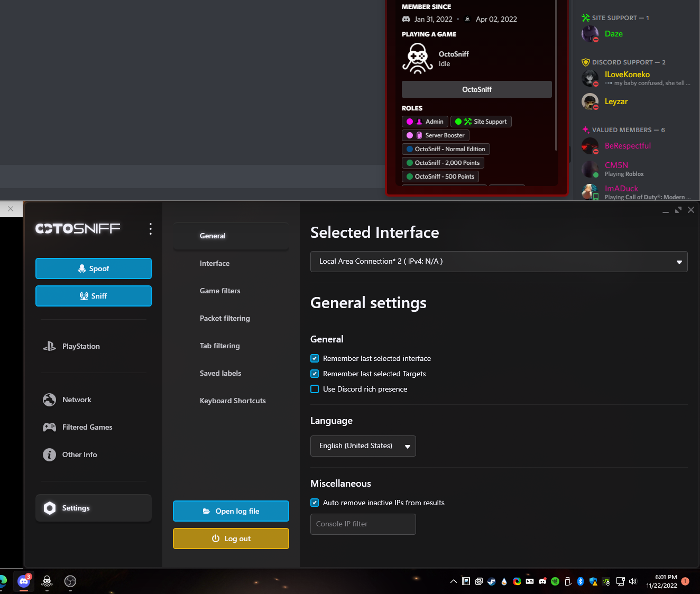Image resolution: width=700 pixels, height=594 pixels.
Task: Uncheck Remember last selected Targets
Action: coord(315,374)
